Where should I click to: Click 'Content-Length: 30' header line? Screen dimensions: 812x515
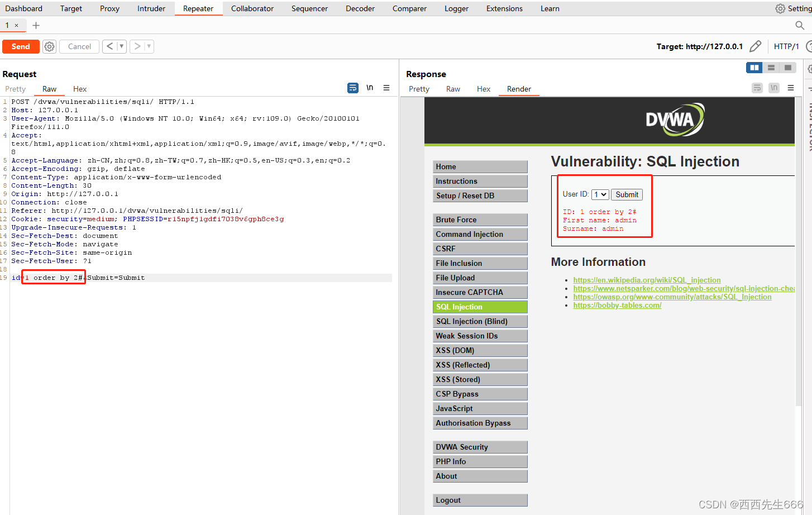click(x=51, y=185)
